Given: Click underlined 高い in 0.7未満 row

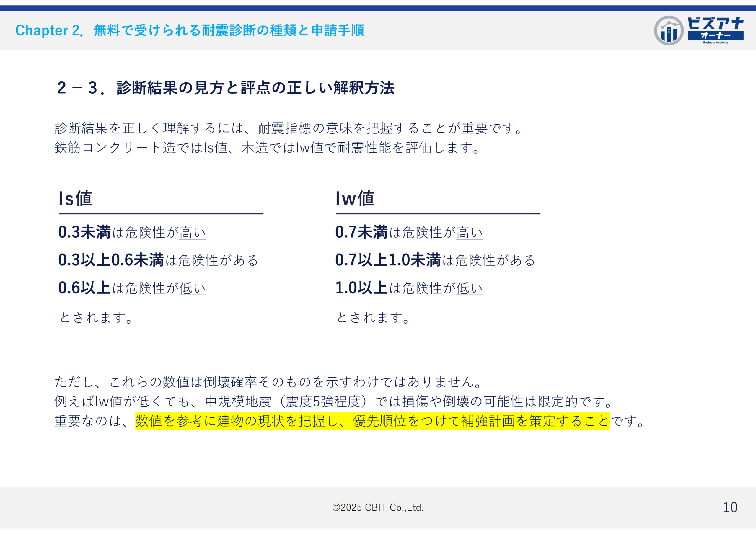Looking at the screenshot, I should pyautogui.click(x=470, y=233).
